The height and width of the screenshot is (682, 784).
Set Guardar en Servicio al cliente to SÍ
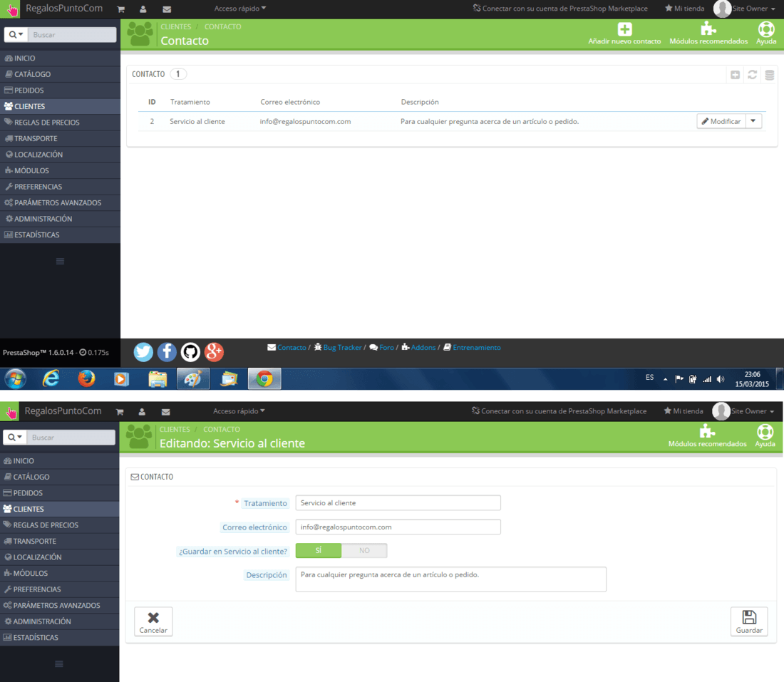tap(319, 550)
